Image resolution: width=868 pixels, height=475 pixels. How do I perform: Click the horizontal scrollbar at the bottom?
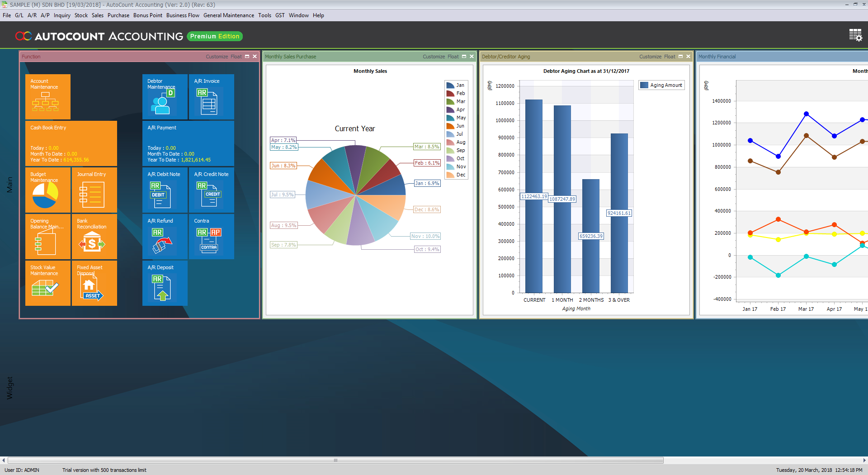click(335, 460)
